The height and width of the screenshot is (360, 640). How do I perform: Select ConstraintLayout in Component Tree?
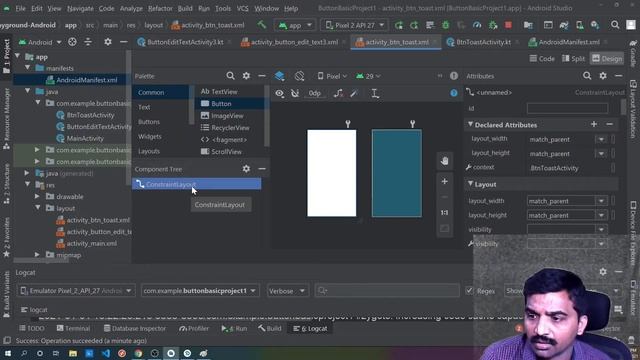pos(196,184)
